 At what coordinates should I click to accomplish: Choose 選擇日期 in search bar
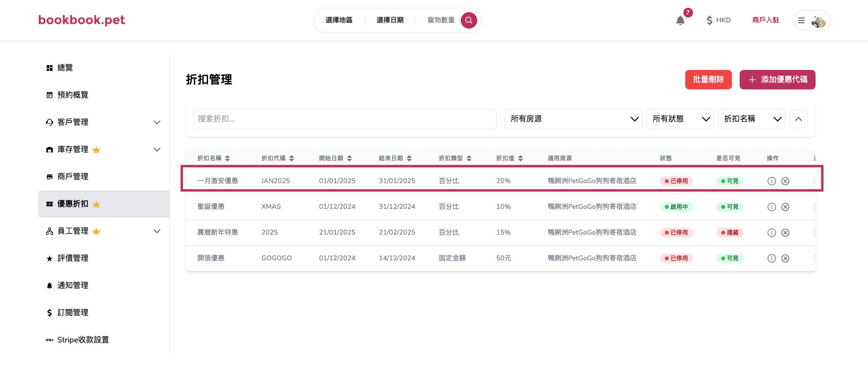click(390, 20)
